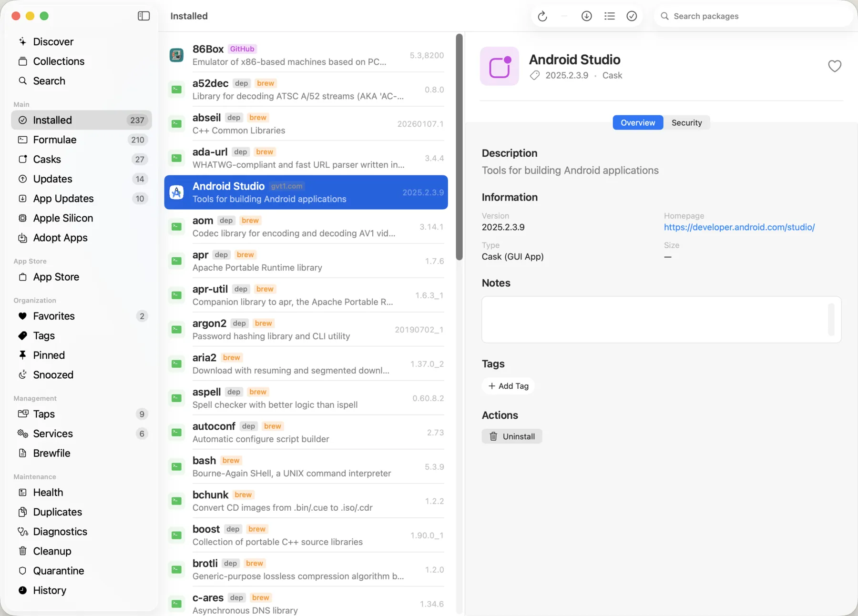Select the brotli package row

[x=306, y=570]
